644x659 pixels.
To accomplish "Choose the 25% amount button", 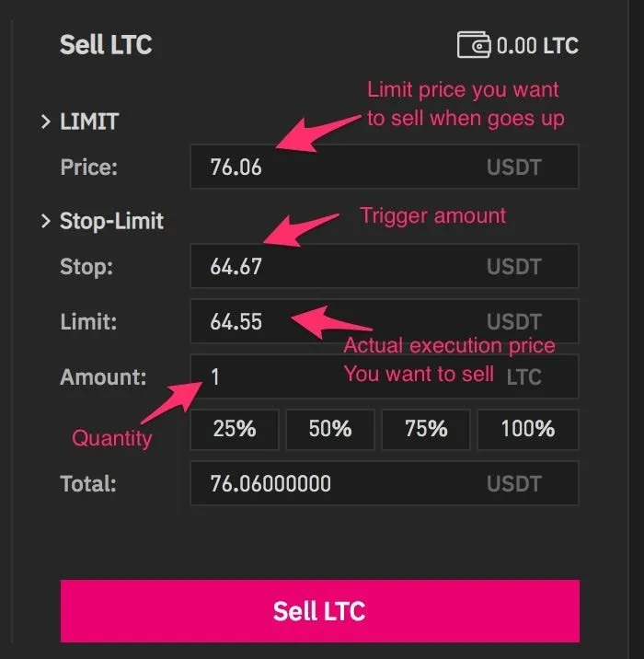I will [x=235, y=430].
